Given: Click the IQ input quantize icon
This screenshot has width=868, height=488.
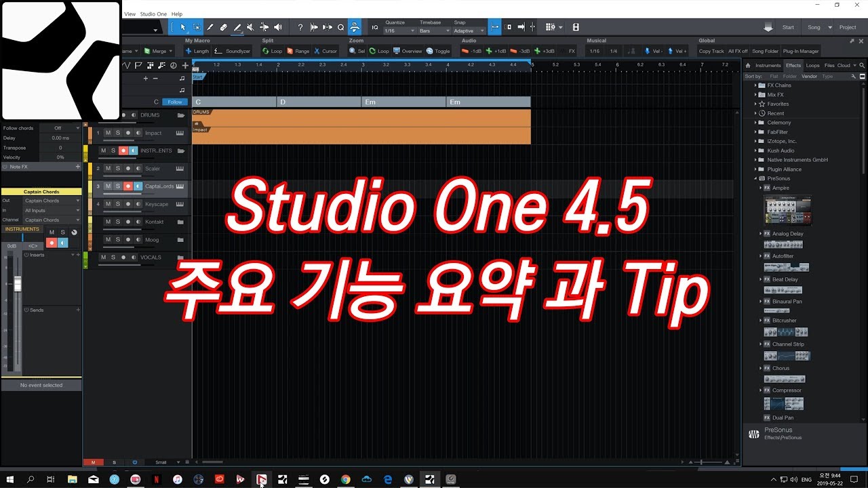Looking at the screenshot, I should click(375, 27).
